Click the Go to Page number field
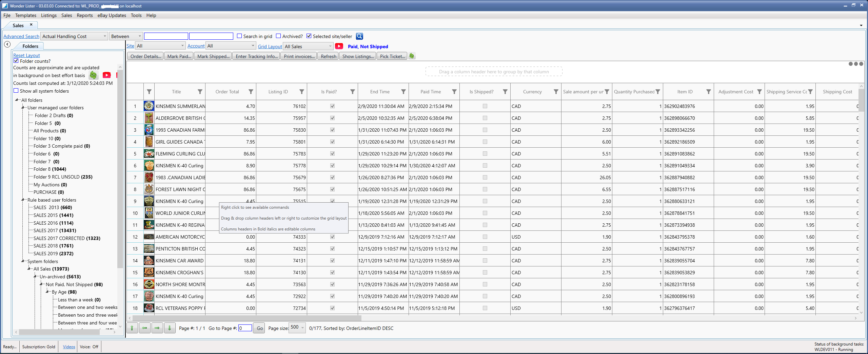This screenshot has width=868, height=354. (245, 328)
